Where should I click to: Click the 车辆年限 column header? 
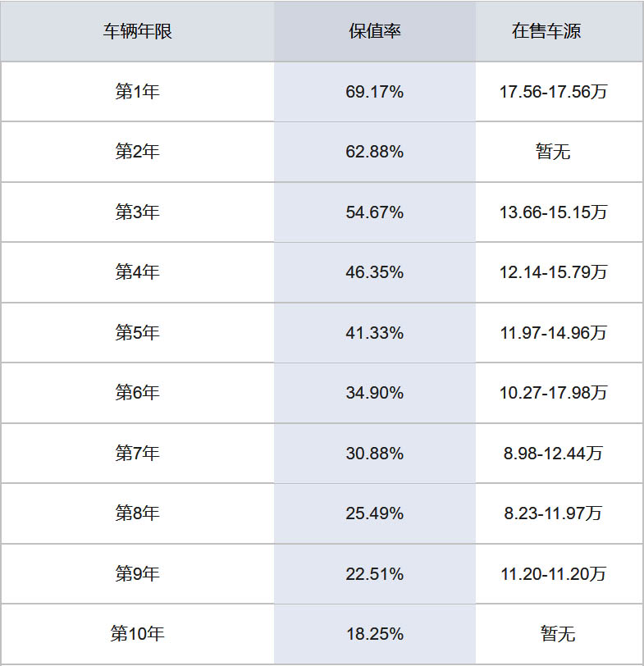point(137,32)
